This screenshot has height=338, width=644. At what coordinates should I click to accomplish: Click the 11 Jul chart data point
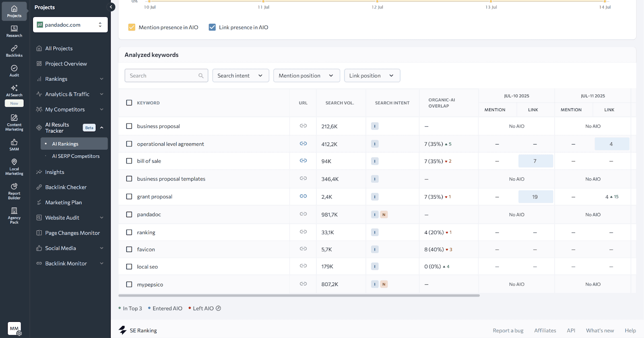coord(264,1)
